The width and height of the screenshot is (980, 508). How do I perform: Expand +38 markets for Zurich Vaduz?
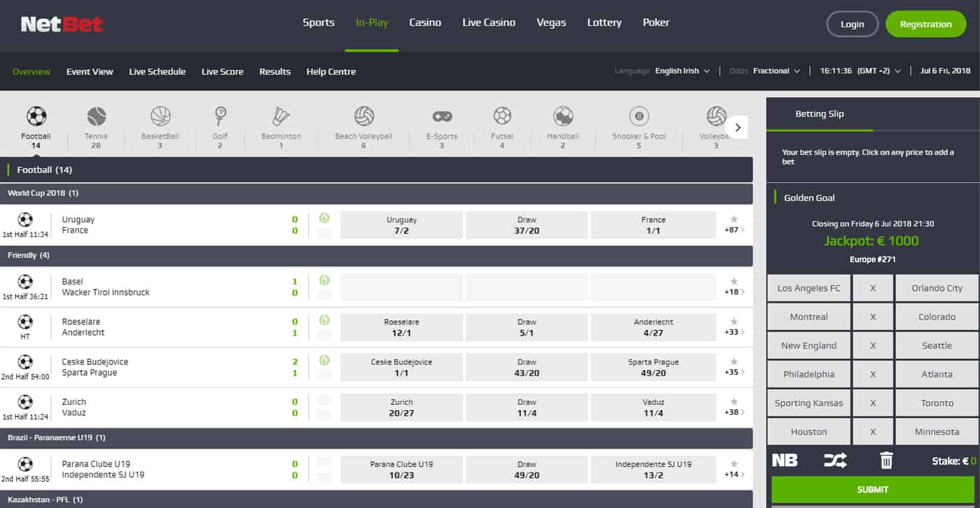coord(735,412)
